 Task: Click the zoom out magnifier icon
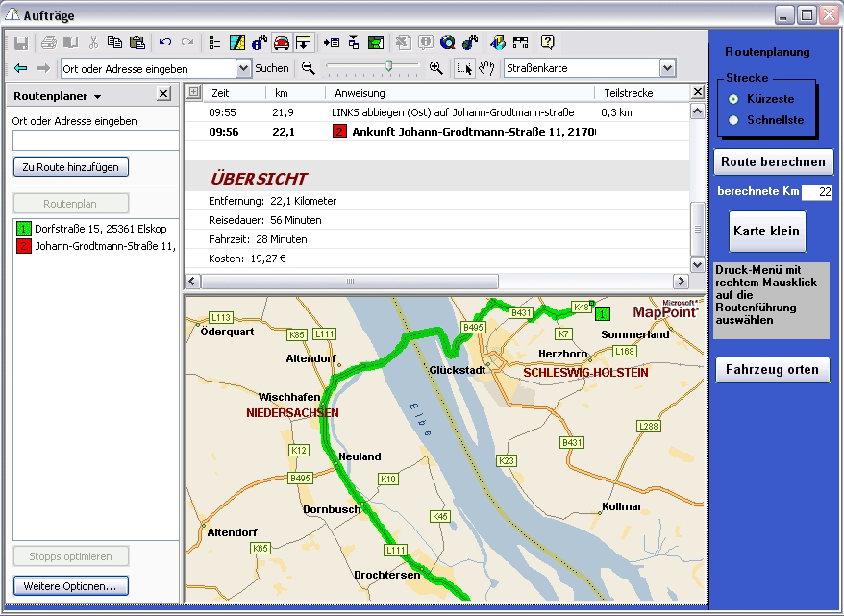click(x=309, y=68)
